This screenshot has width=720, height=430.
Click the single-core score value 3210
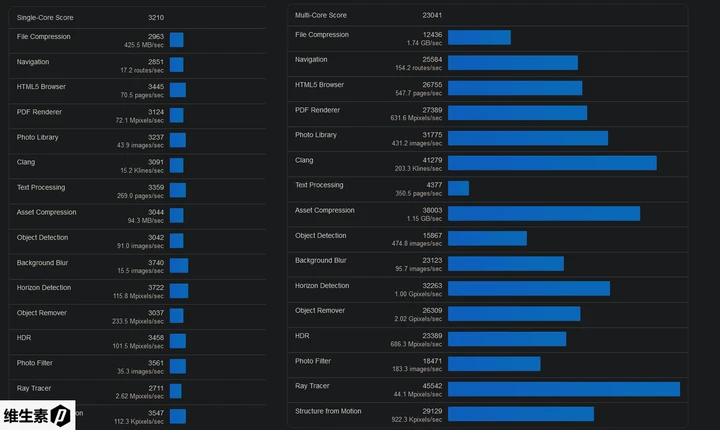click(155, 18)
